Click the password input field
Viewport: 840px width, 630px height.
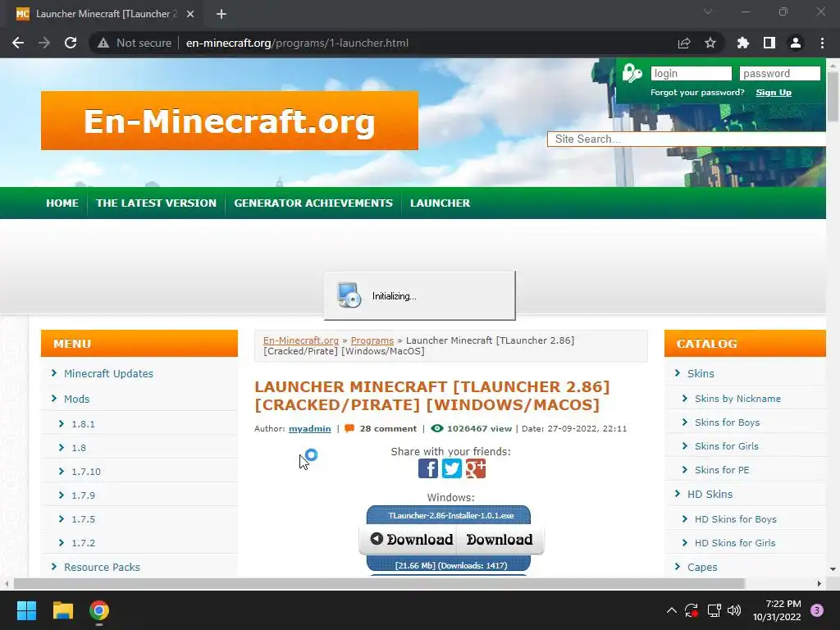click(x=779, y=73)
